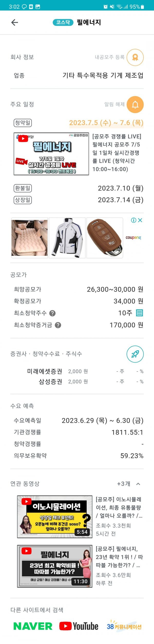Toggle the orange alarm bell notification
This screenshot has height=644, width=154.
[135, 104]
